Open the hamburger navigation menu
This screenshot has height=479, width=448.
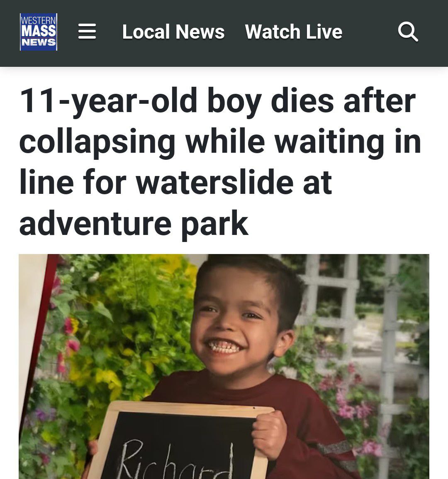[x=87, y=32]
